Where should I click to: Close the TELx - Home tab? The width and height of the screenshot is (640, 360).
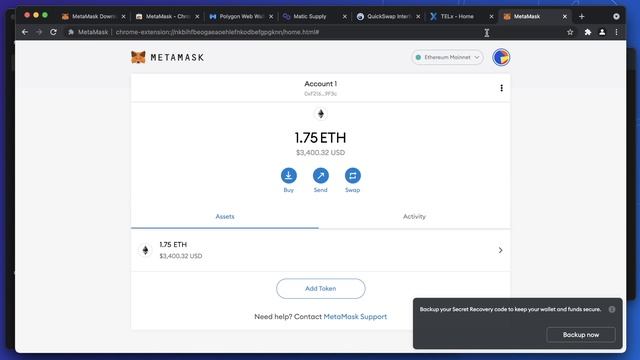(x=491, y=16)
